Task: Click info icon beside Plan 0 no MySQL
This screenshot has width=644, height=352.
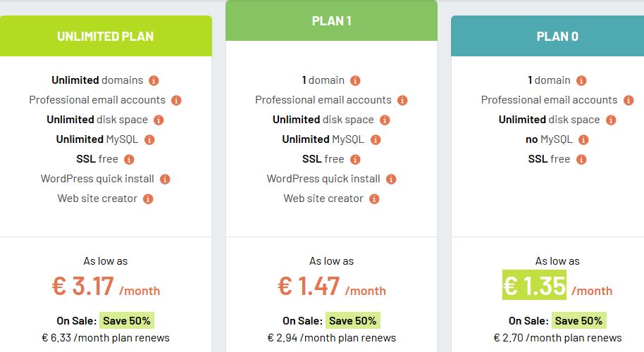Action: pos(583,140)
